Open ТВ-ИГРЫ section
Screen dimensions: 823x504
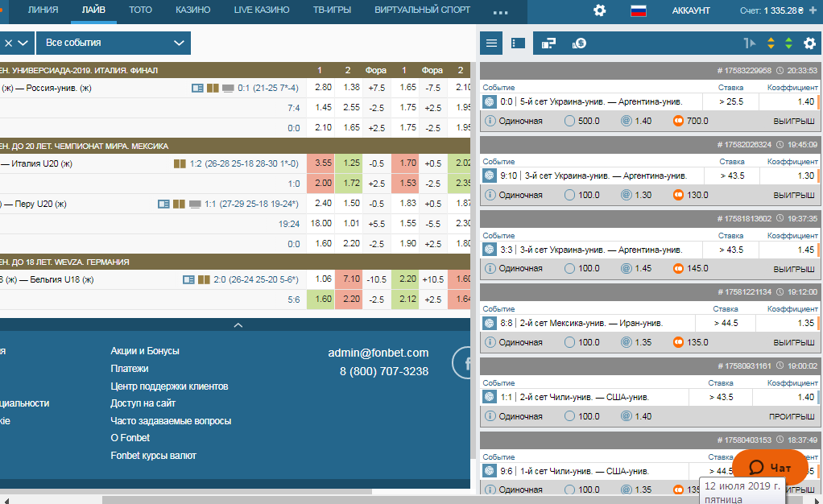pos(332,10)
